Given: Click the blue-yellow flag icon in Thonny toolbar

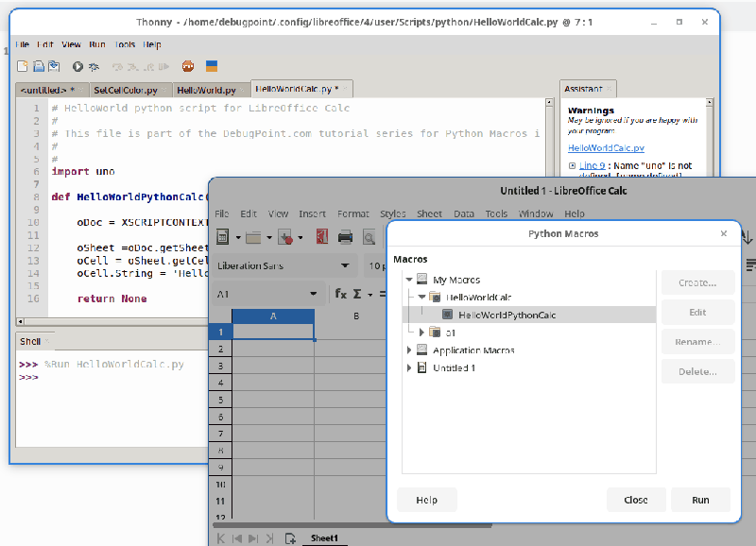Looking at the screenshot, I should [212, 66].
